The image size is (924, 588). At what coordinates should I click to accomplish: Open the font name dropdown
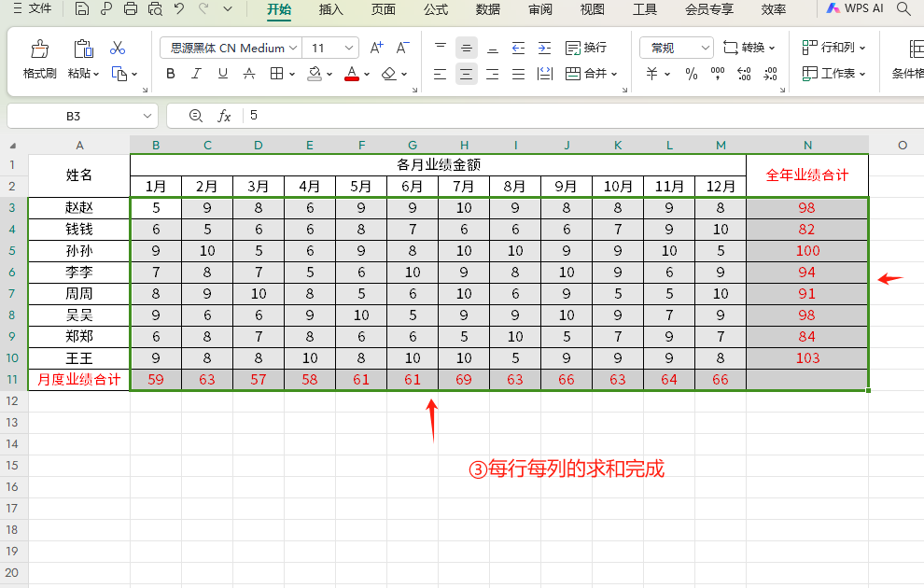293,48
